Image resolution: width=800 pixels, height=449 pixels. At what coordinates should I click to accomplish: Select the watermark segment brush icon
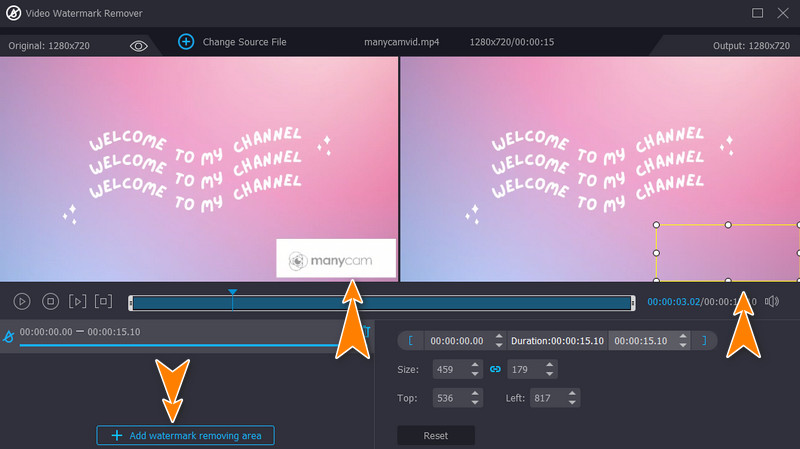[x=8, y=336]
